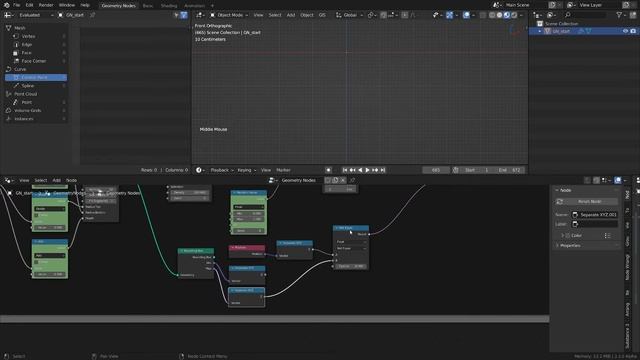Open the Evaluated object state dropdown
Image resolution: width=640 pixels, height=360 pixels.
click(36, 15)
